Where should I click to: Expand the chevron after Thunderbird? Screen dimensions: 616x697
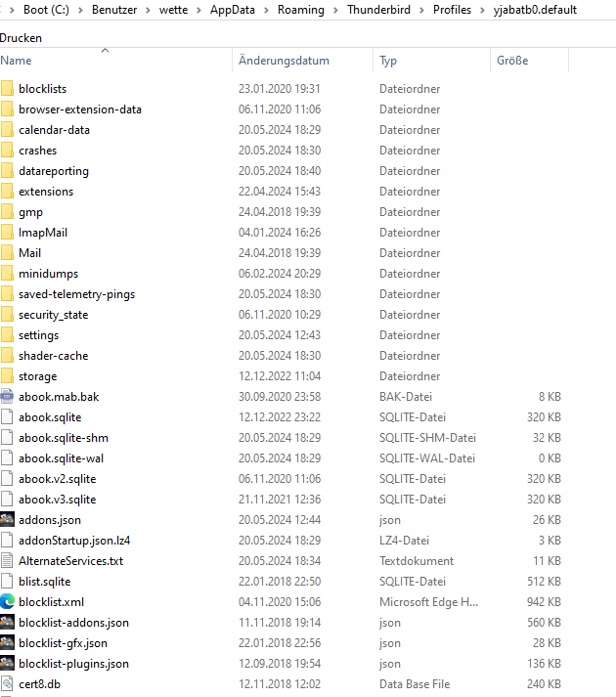point(421,10)
